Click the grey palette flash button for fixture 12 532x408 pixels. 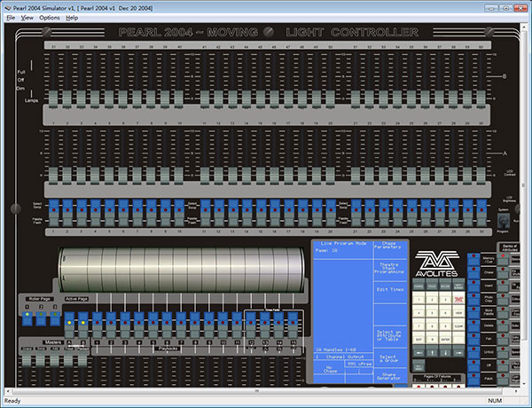219,220
